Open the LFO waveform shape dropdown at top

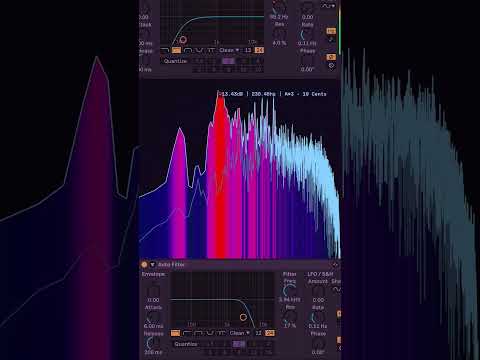(x=328, y=6)
